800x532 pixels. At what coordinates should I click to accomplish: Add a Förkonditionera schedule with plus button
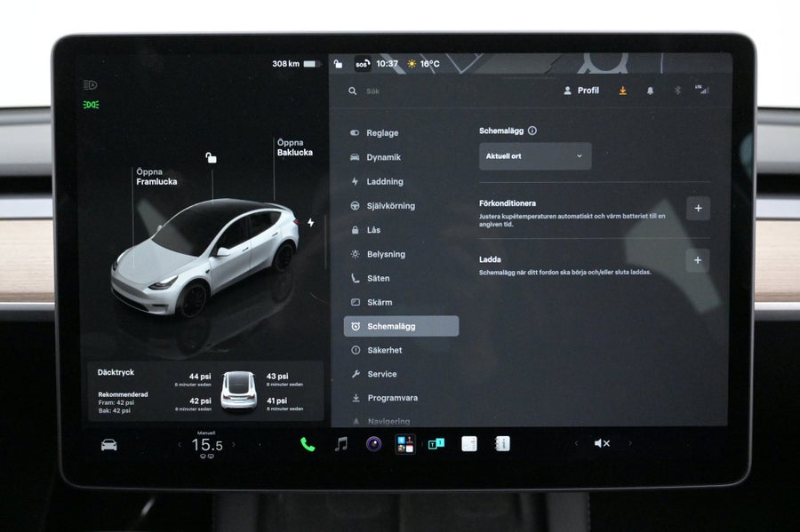point(698,209)
